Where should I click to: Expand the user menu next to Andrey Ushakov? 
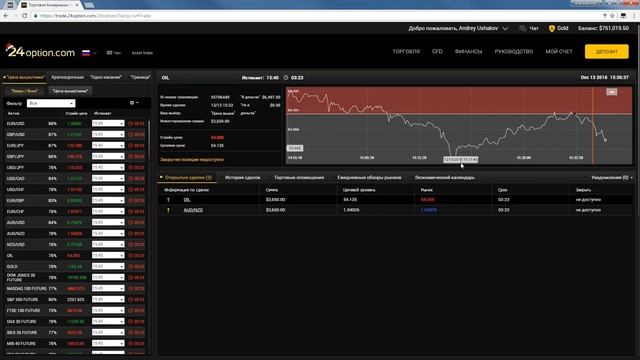click(x=505, y=29)
